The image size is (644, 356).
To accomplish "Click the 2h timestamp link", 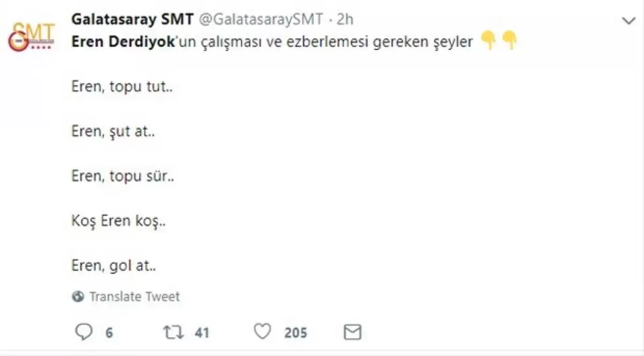I will pos(345,19).
